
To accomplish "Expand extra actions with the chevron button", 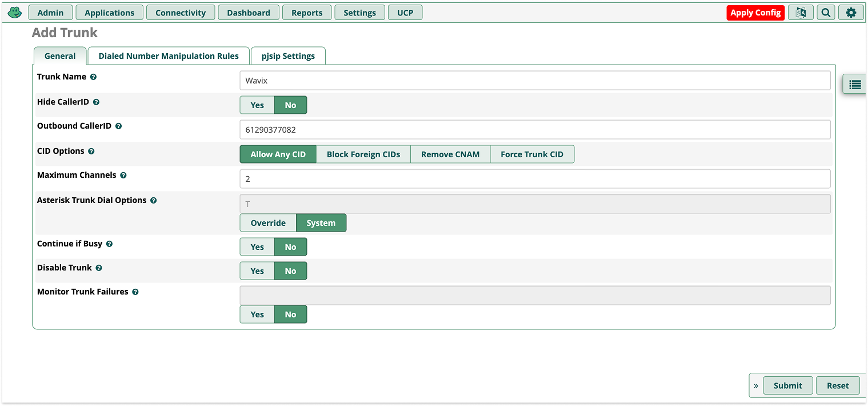I will click(756, 385).
